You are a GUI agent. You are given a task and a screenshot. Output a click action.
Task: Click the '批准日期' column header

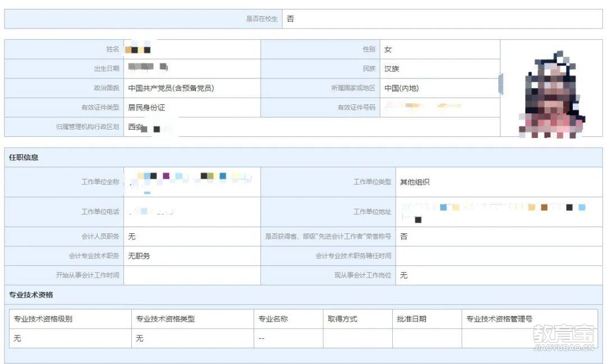(412, 319)
